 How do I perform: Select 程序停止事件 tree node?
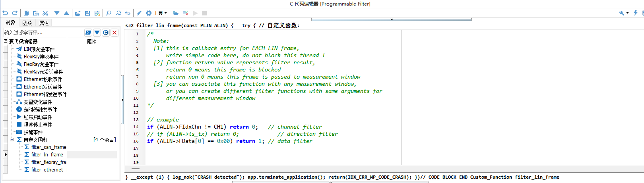point(38,125)
